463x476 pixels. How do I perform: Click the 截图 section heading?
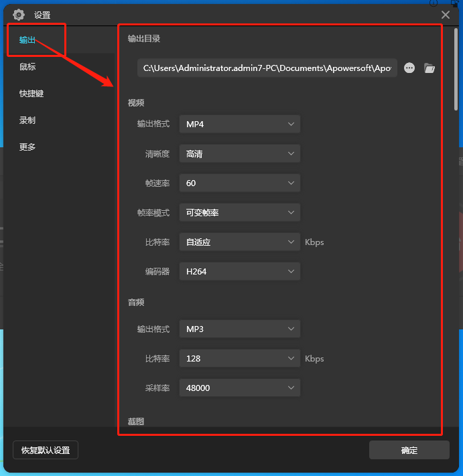pyautogui.click(x=136, y=421)
